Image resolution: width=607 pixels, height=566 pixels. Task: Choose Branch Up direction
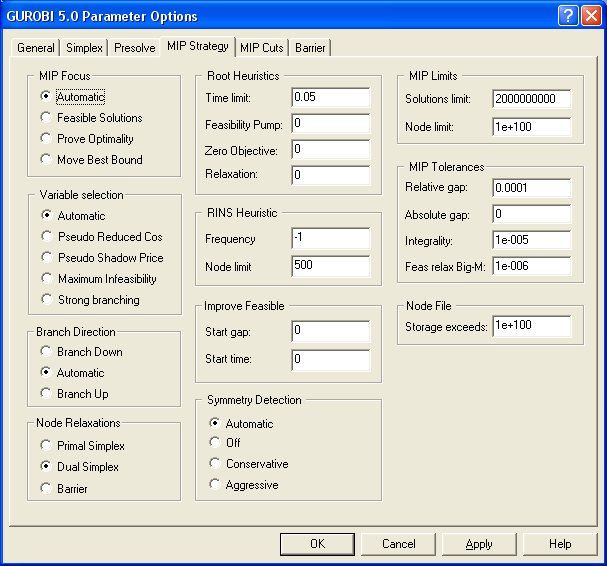tap(74, 393)
